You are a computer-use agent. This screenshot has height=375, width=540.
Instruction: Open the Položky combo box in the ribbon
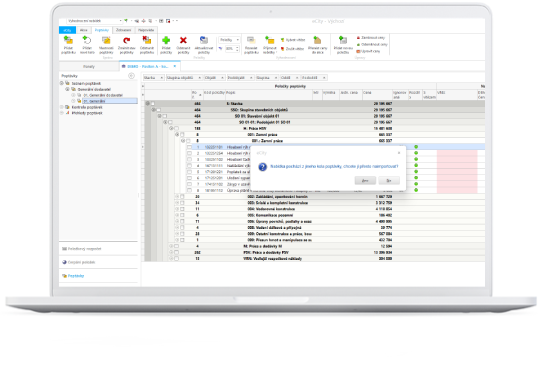click(x=229, y=40)
